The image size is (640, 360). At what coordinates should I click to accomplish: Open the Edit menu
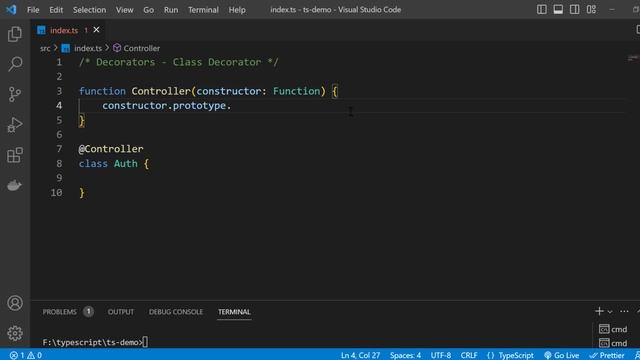tap(56, 10)
